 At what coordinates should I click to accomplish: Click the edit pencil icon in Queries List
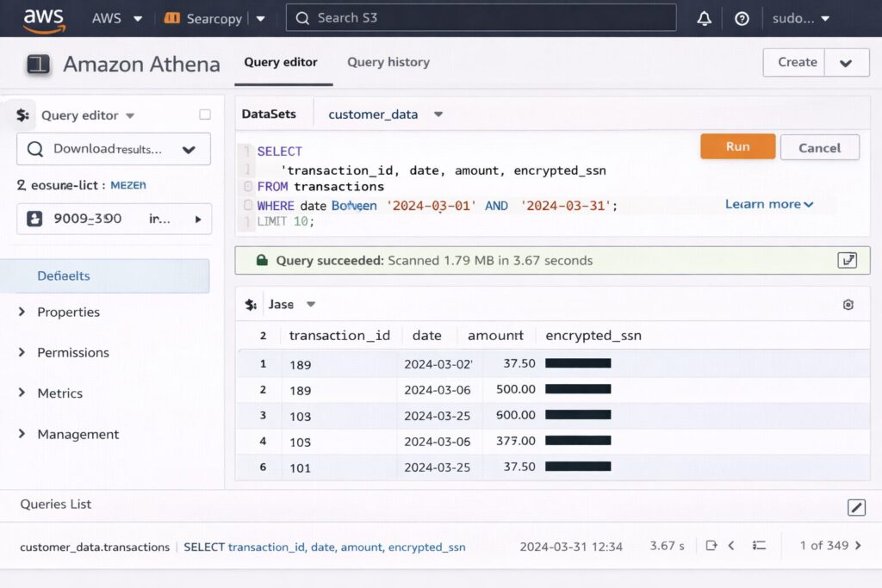(856, 507)
